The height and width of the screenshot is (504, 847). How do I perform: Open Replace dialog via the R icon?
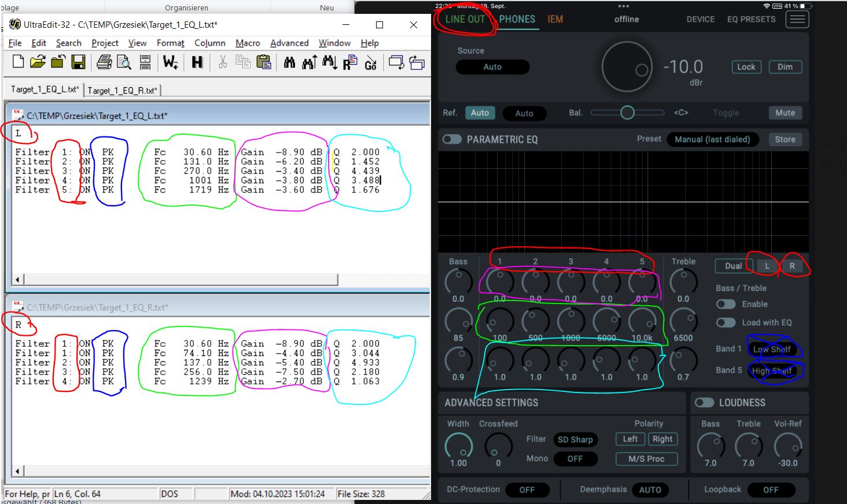coord(350,62)
